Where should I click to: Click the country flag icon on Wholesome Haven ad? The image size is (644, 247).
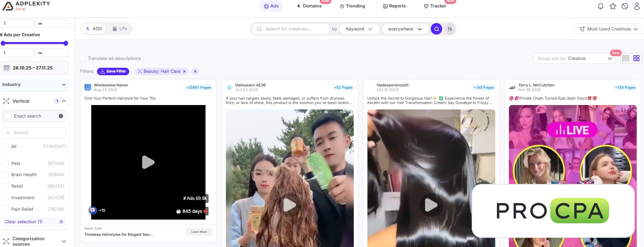click(x=93, y=210)
